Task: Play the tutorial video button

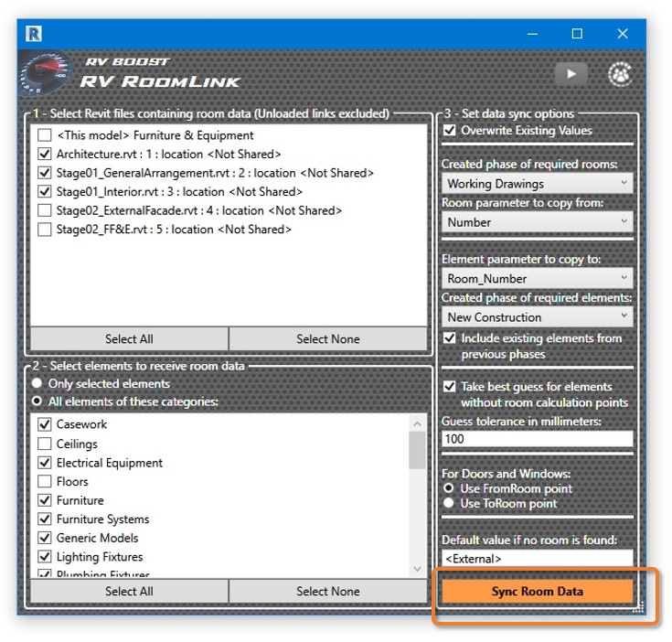Action: pyautogui.click(x=571, y=74)
